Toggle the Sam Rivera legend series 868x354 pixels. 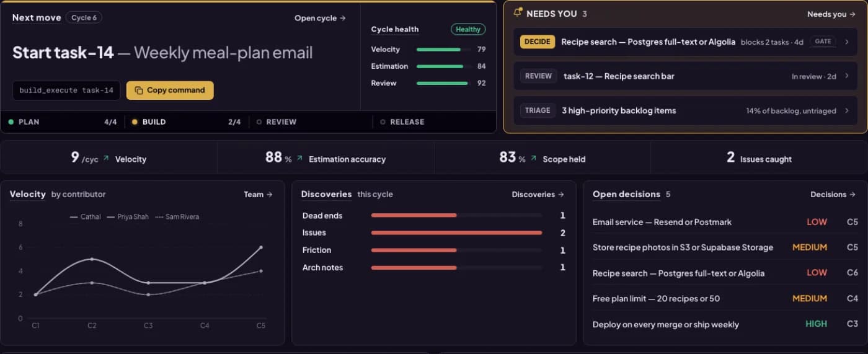(177, 217)
